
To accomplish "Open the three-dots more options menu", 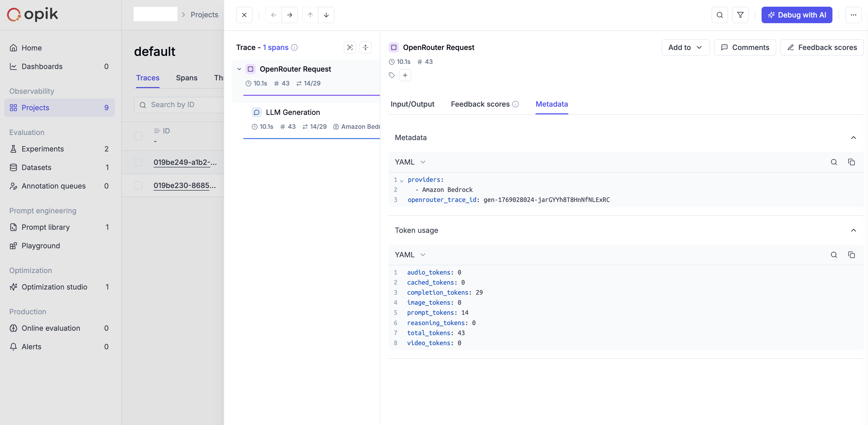I will [x=853, y=15].
